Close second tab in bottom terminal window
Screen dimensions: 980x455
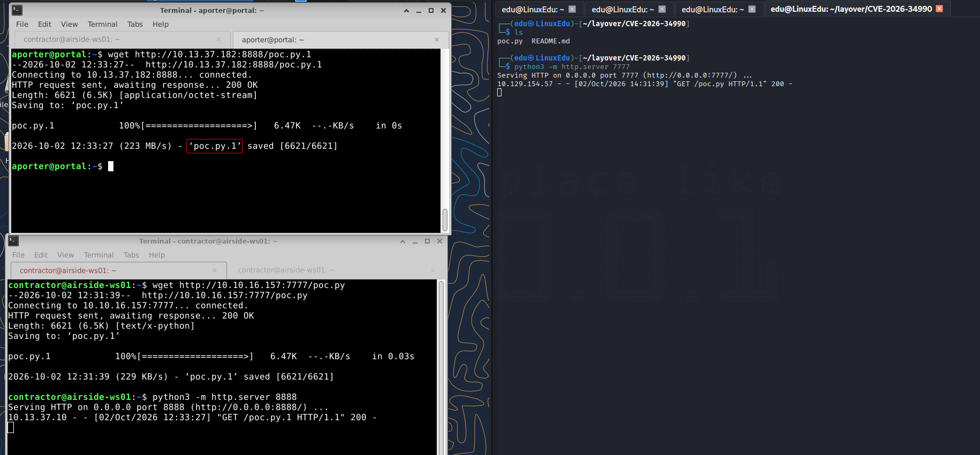433,270
